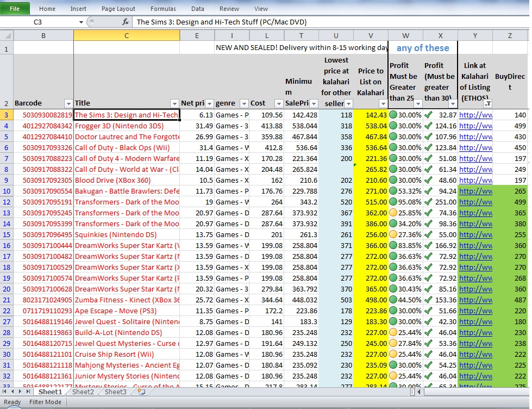Select barcode cell 8023171024905
This screenshot has height=409, width=532.
(43, 300)
